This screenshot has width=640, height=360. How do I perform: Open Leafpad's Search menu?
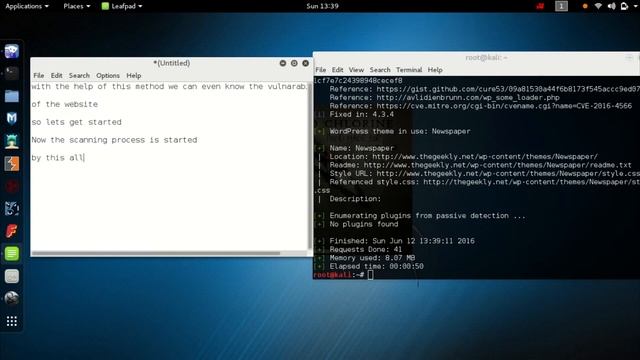pyautogui.click(x=79, y=76)
